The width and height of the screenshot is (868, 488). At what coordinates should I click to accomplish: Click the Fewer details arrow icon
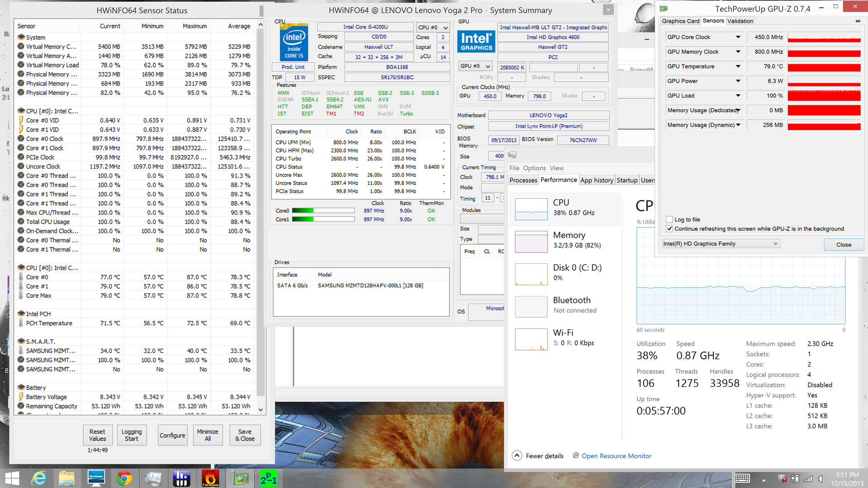[517, 455]
